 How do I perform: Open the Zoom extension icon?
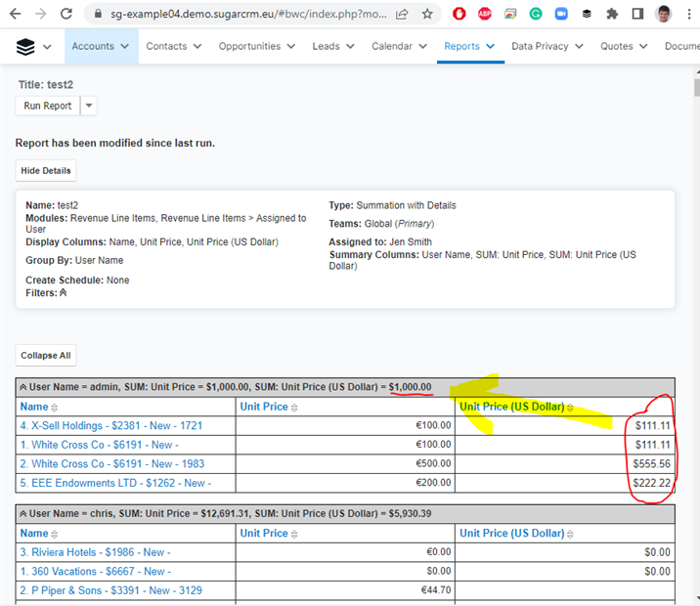point(561,14)
